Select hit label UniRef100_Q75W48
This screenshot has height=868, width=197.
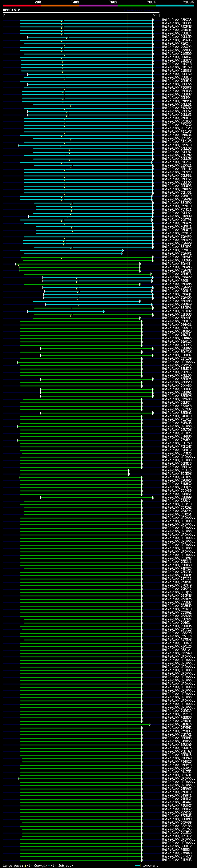(177, 853)
